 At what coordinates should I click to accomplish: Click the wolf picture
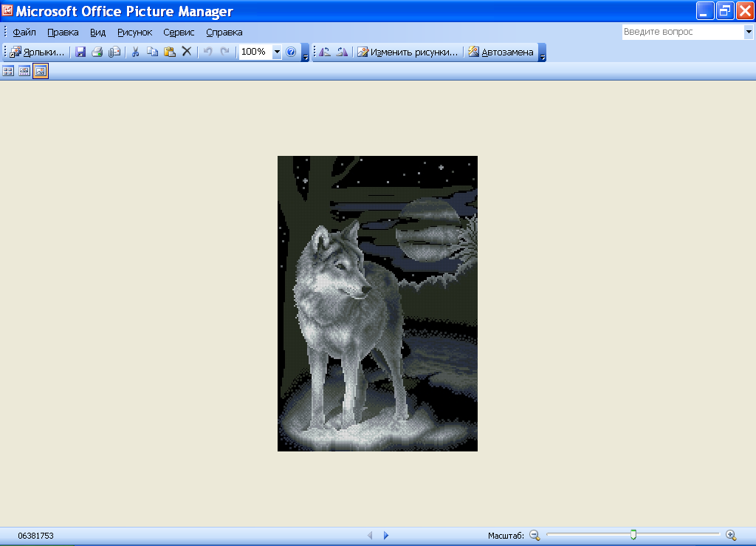[377, 304]
